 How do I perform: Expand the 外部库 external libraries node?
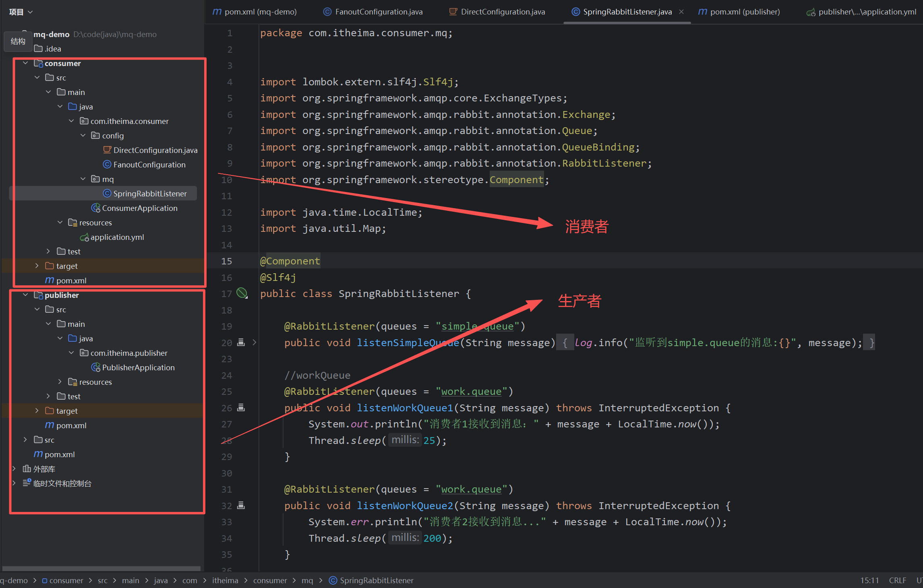click(14, 469)
